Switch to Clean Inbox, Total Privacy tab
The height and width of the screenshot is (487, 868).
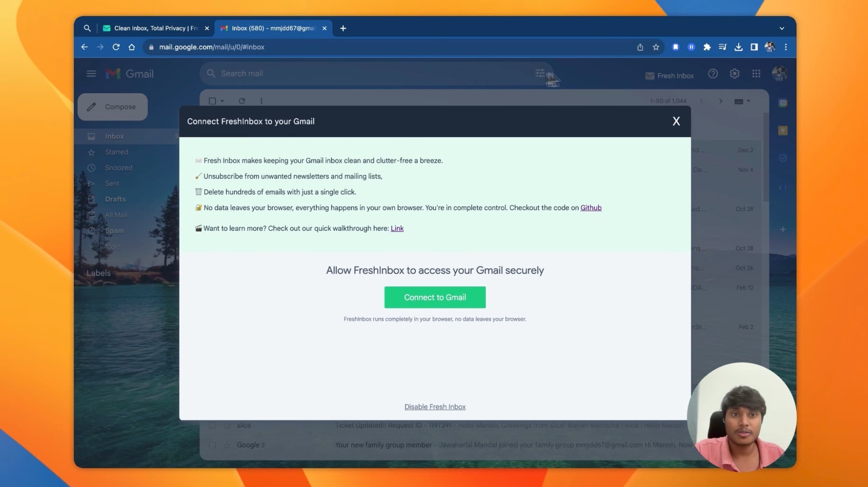point(156,28)
